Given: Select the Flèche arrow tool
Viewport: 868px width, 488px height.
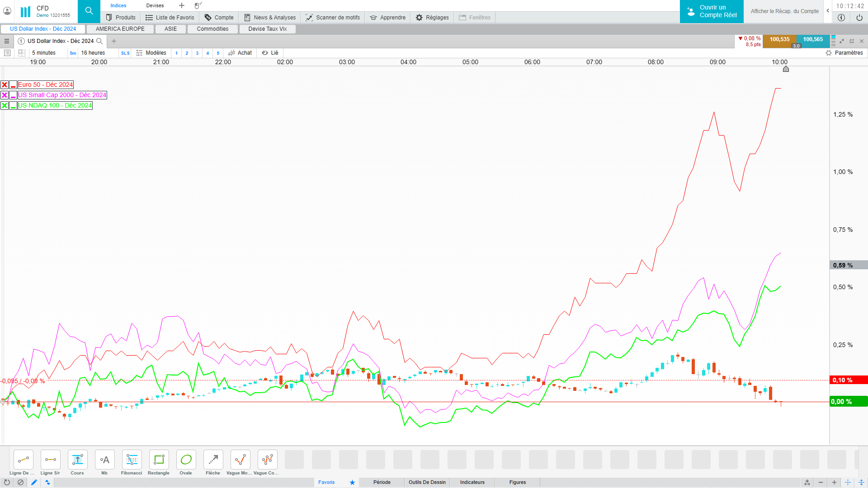Looking at the screenshot, I should coord(213,460).
